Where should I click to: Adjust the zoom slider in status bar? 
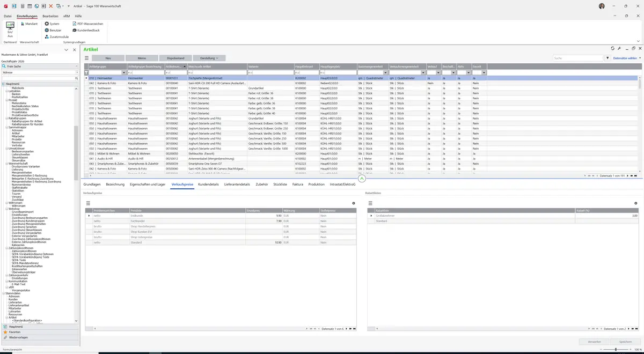click(616, 349)
